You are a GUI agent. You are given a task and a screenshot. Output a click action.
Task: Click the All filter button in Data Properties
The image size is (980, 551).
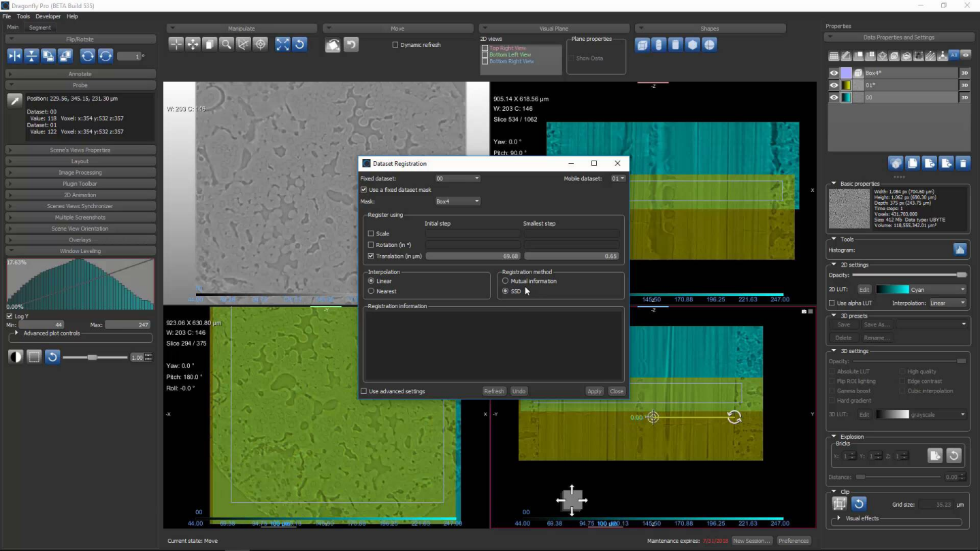pos(954,56)
